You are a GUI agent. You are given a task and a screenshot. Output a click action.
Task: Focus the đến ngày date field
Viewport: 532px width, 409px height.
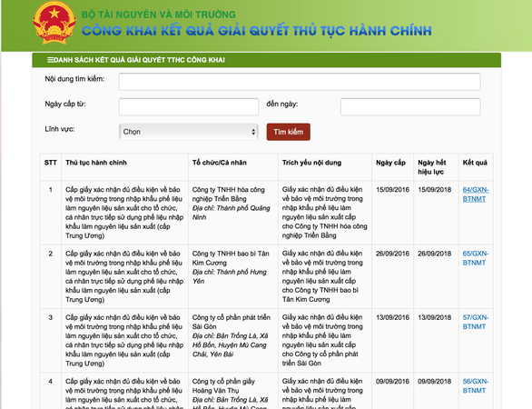410,107
